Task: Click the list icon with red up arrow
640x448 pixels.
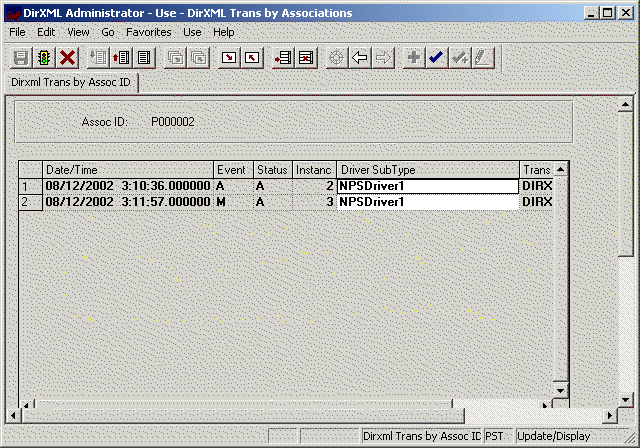Action: (x=121, y=58)
